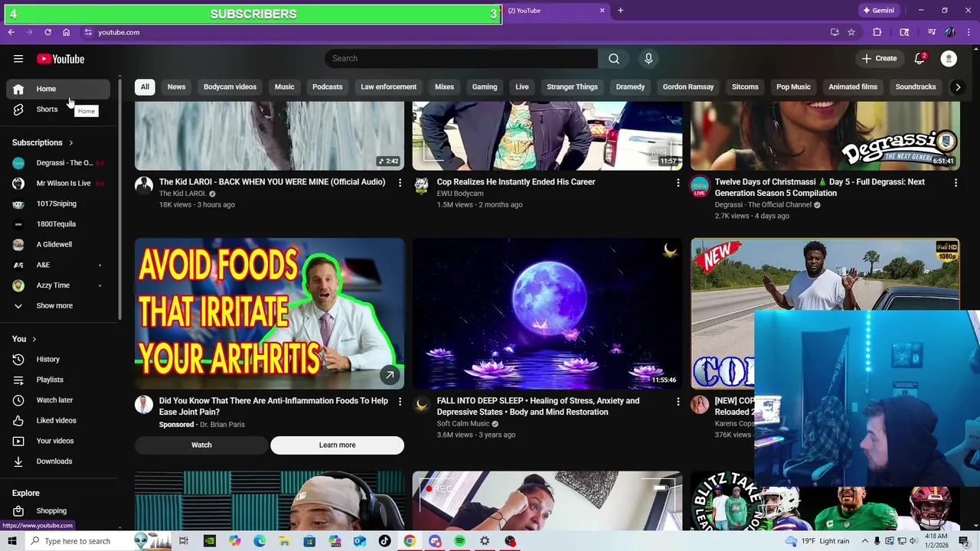The height and width of the screenshot is (551, 980).
Task: Click the ad's Learn more button
Action: point(337,445)
